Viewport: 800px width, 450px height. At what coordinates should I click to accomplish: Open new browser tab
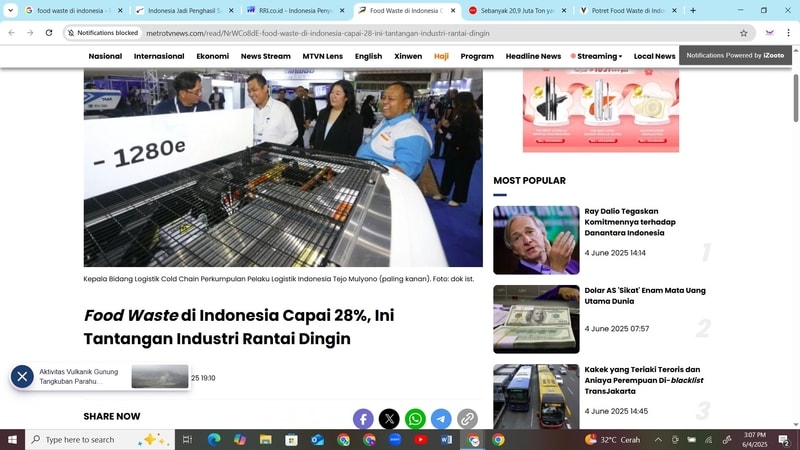693,10
